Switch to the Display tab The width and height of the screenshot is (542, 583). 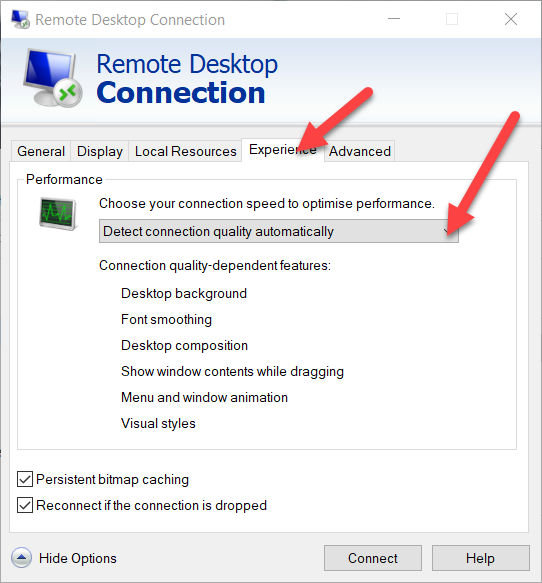[x=100, y=151]
